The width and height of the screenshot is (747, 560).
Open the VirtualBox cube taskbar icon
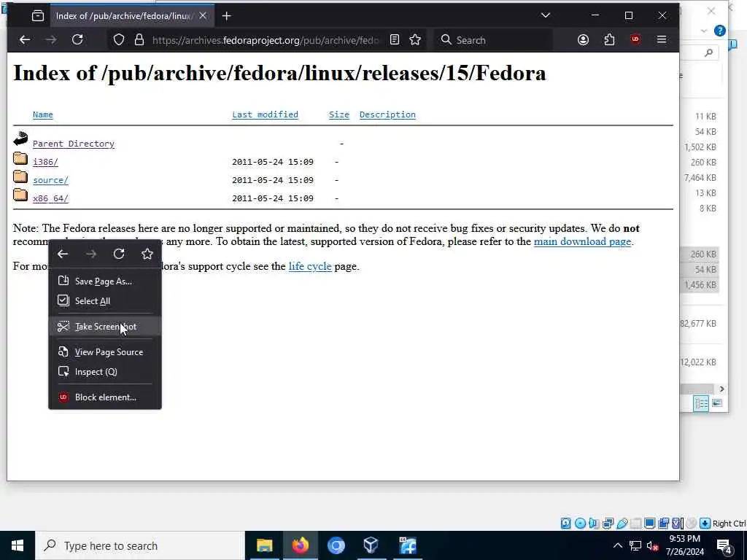371,545
